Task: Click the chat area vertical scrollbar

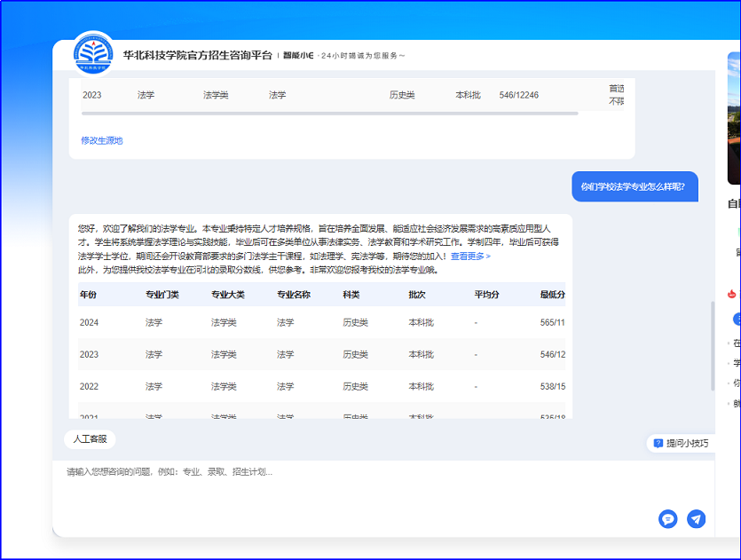Action: (x=712, y=346)
